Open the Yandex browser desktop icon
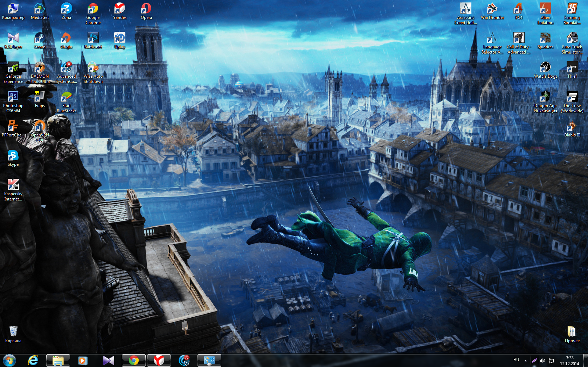This screenshot has height=367, width=588. pyautogui.click(x=119, y=11)
